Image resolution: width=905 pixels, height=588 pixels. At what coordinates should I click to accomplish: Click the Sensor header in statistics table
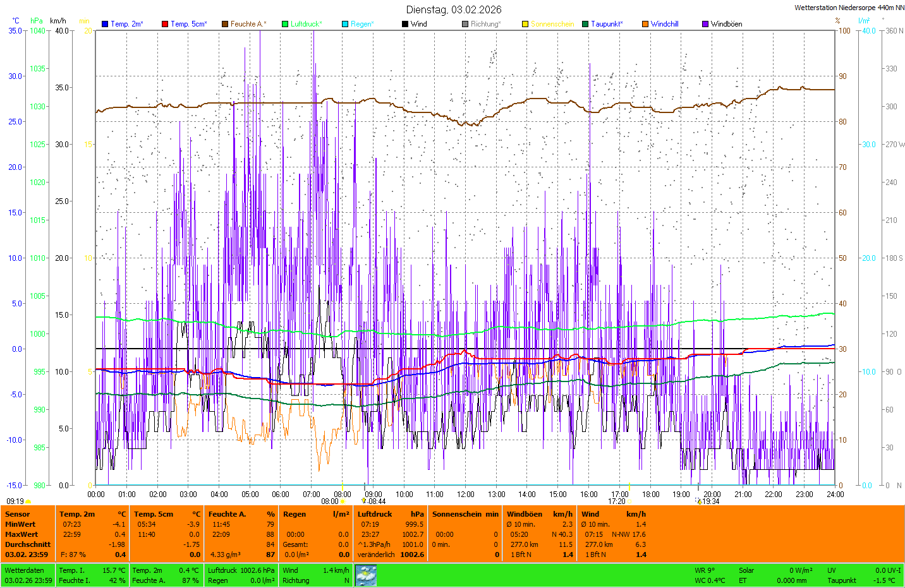coord(18,514)
